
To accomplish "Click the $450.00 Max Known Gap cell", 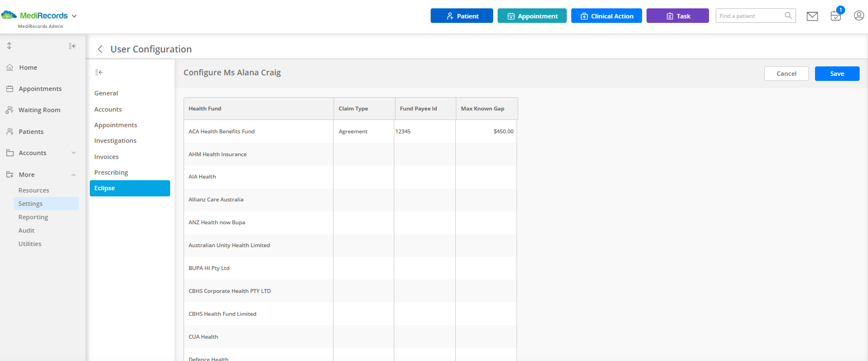I will (486, 132).
